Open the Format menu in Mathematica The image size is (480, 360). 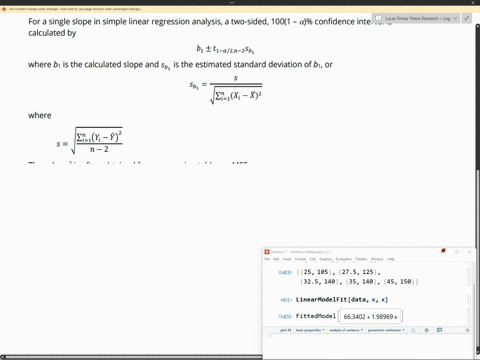coord(300,259)
